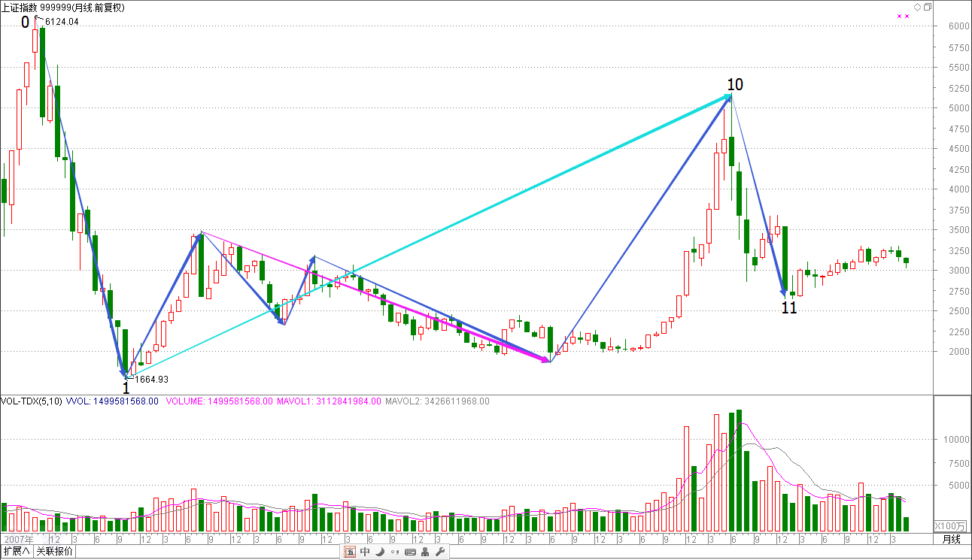Click the overlapping-squares window icon
This screenshot has width=972, height=560.
[x=928, y=7]
